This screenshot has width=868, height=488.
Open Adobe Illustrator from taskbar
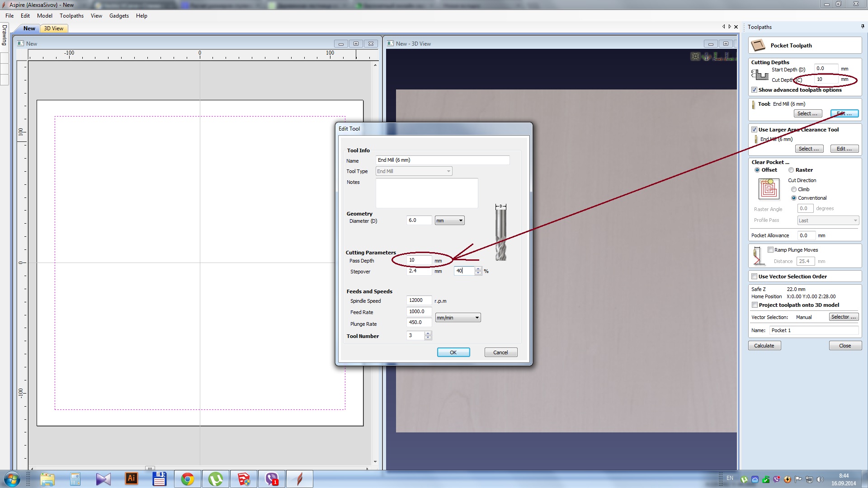131,479
